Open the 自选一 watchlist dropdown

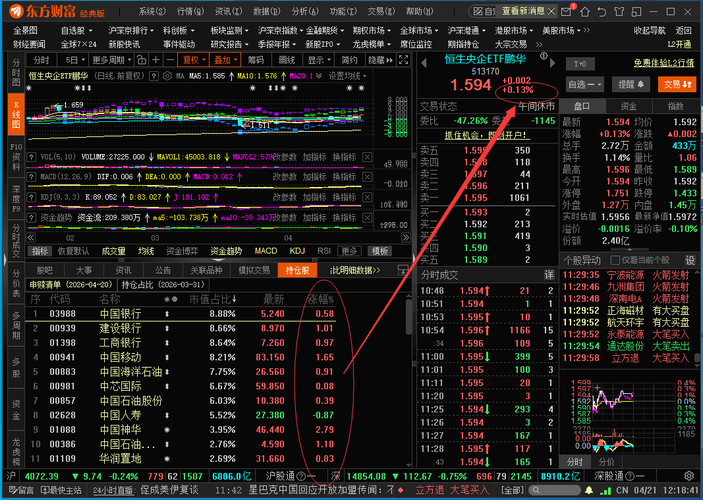[x=584, y=84]
